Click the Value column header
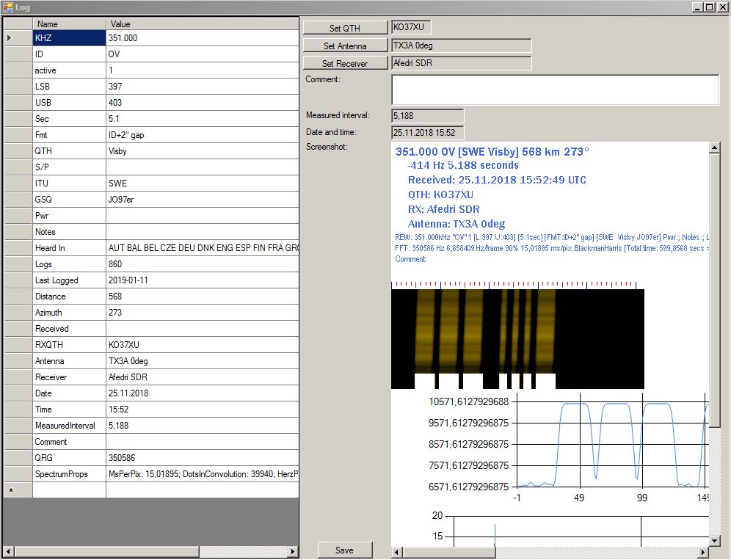Viewport: 731px width, 560px height. pos(203,23)
